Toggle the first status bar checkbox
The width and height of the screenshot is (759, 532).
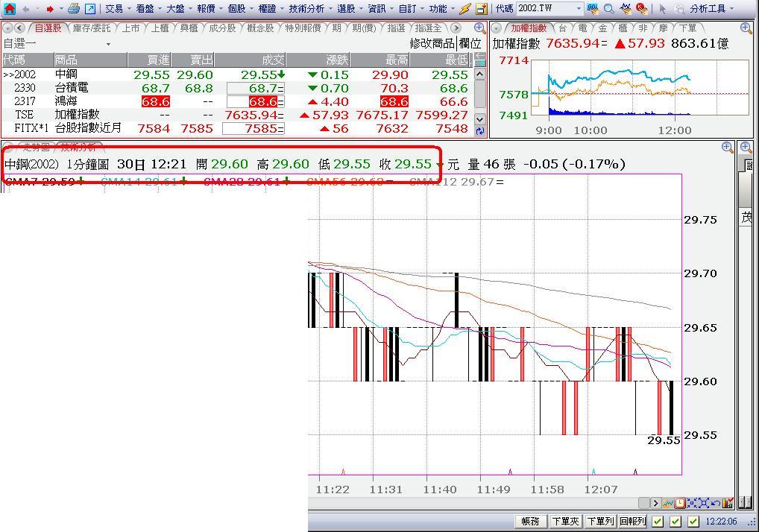[x=658, y=522]
